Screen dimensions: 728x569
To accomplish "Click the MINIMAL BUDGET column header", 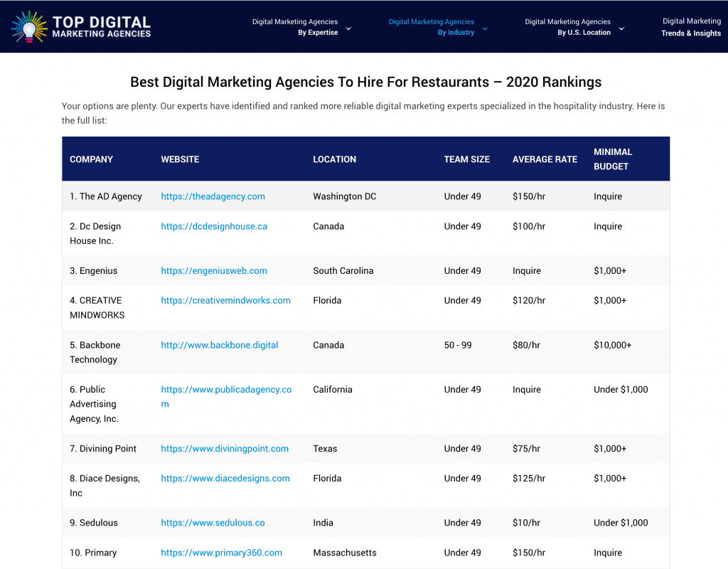I will (613, 159).
